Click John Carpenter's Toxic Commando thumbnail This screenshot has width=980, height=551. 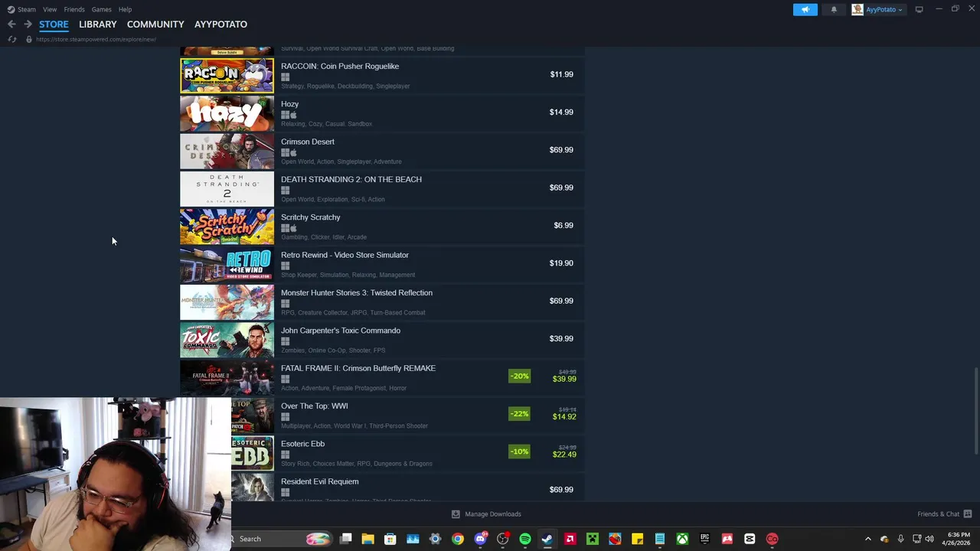227,339
